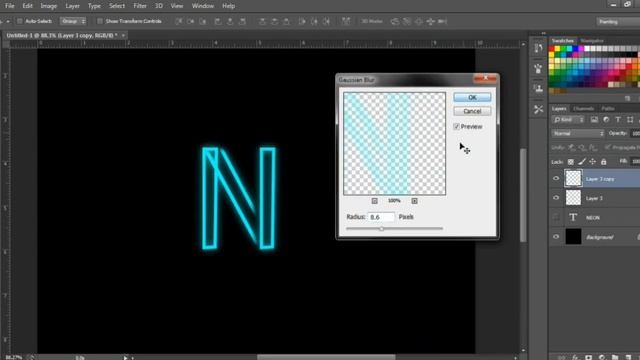This screenshot has width=640, height=360.
Task: Click the Layer 3 copy thumbnail
Action: 573,178
